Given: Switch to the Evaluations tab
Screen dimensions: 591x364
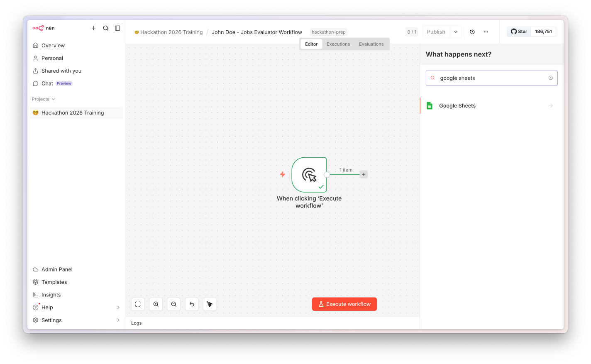Looking at the screenshot, I should pos(371,44).
